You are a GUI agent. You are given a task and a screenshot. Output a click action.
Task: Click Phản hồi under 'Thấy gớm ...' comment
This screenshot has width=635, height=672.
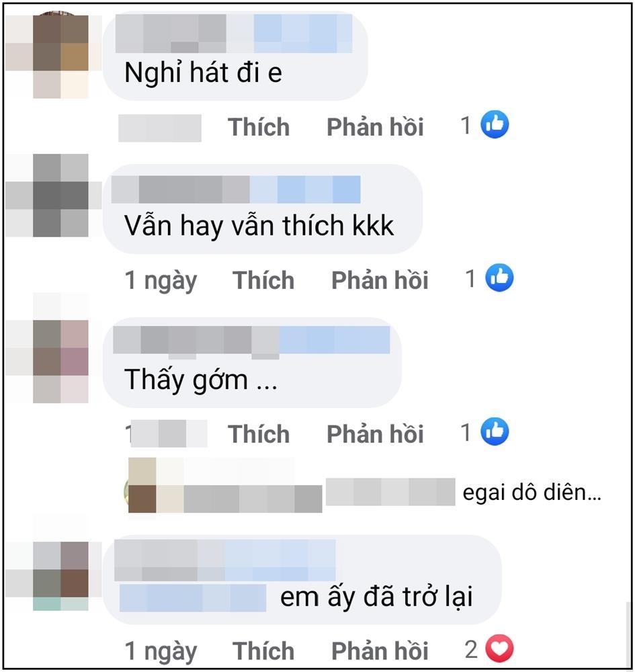coord(376,433)
